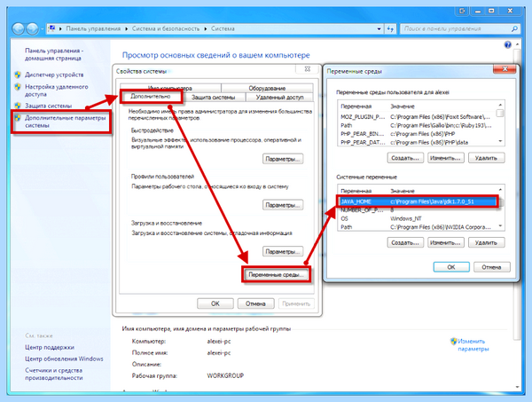This screenshot has height=402, width=532.
Task: Select Path row in system variables
Action: coord(418,227)
